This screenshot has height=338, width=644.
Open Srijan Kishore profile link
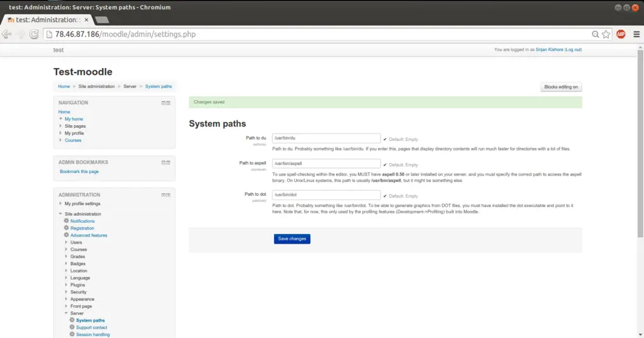point(549,49)
